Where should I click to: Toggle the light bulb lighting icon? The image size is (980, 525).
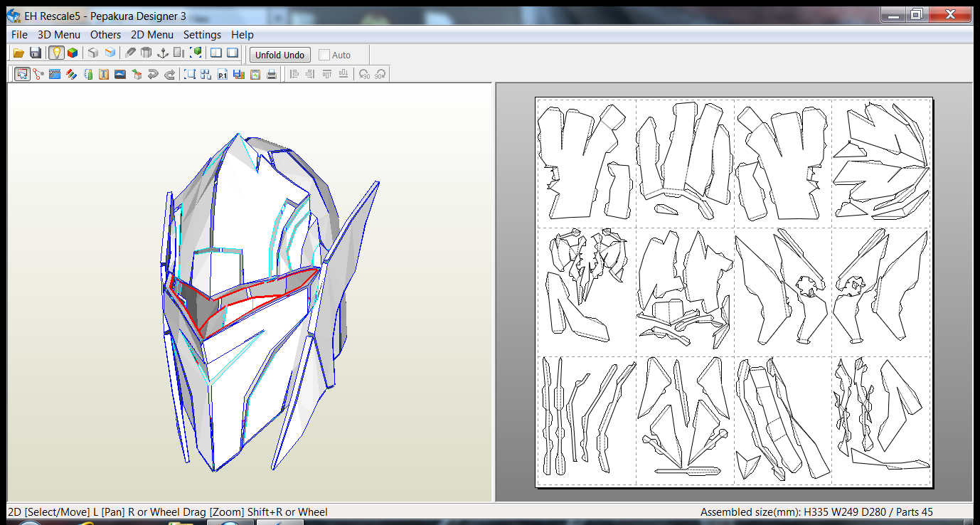pyautogui.click(x=56, y=53)
